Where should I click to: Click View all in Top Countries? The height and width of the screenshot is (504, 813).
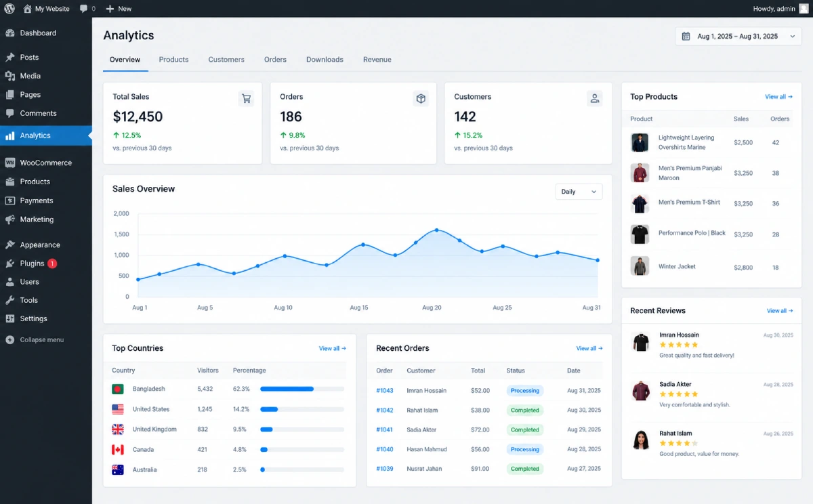(333, 348)
